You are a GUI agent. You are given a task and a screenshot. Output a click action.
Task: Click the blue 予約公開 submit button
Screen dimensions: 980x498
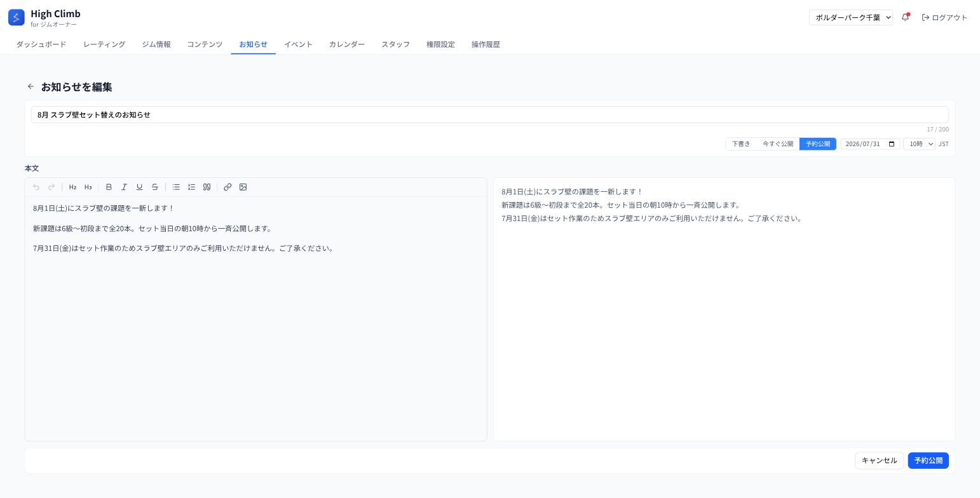pyautogui.click(x=928, y=461)
